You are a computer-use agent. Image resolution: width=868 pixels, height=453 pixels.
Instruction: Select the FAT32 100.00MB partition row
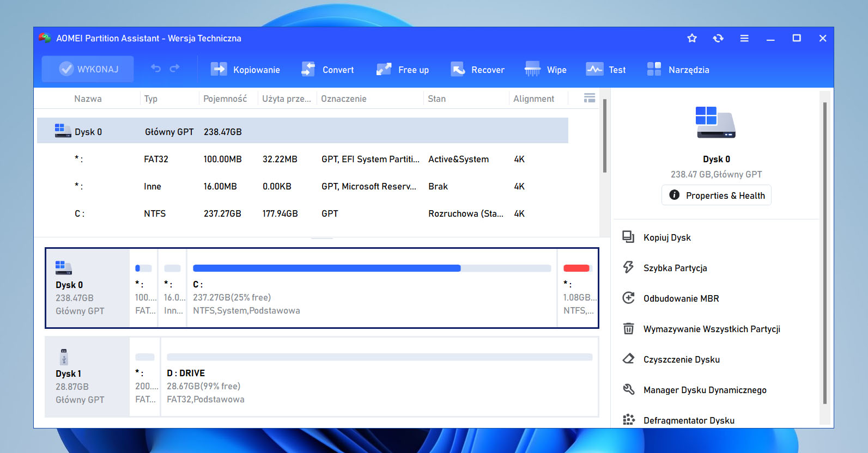tap(302, 159)
